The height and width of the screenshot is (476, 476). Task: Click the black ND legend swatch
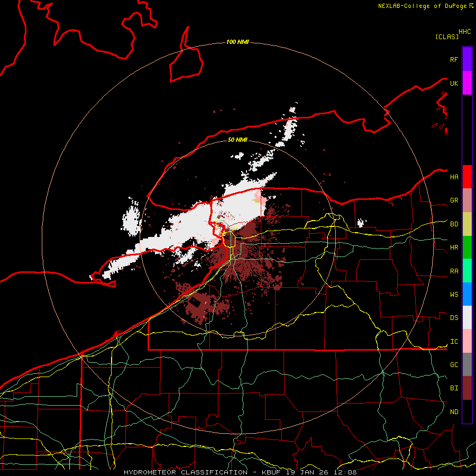[x=467, y=411]
